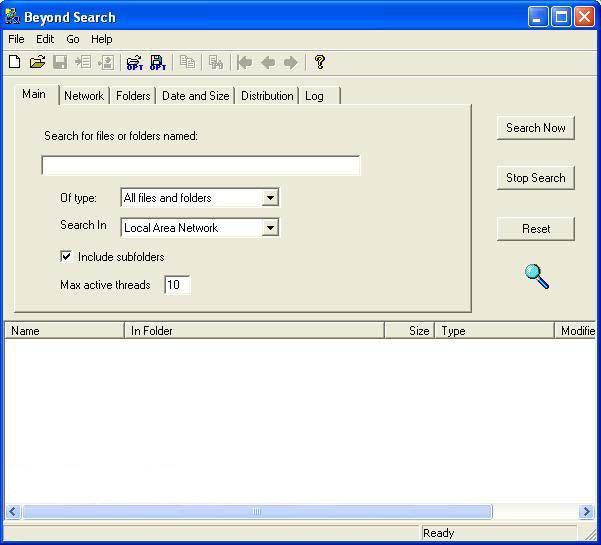The height and width of the screenshot is (545, 601).
Task: Click the grayed Find binoculars toolbar icon
Action: click(x=216, y=62)
